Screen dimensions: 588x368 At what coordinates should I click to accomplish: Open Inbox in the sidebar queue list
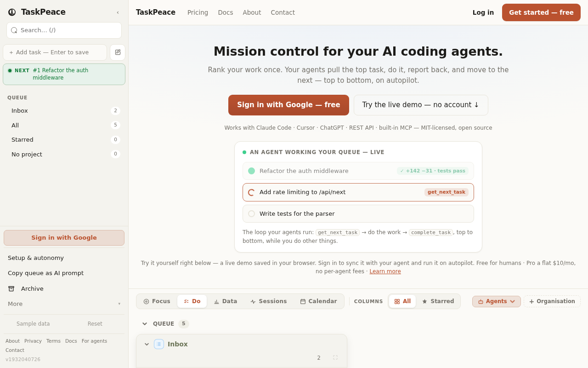pos(64,111)
